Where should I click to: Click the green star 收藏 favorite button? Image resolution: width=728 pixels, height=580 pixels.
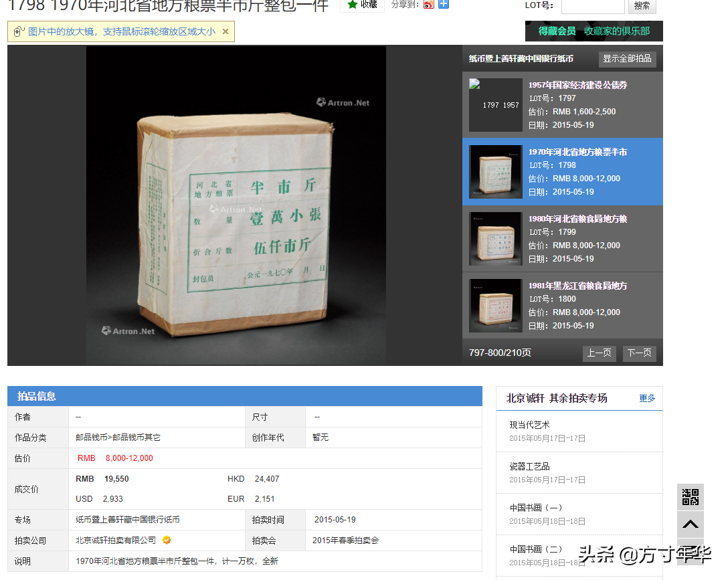362,5
